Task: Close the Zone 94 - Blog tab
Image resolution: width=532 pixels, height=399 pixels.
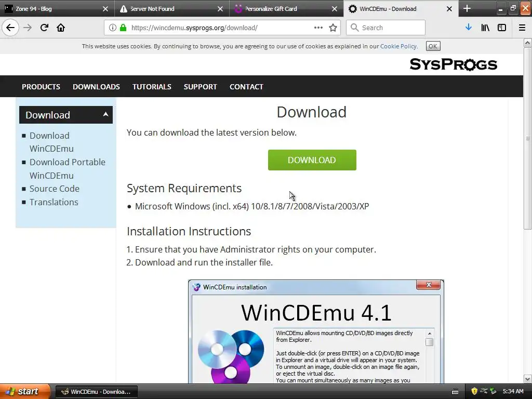Action: (x=105, y=9)
